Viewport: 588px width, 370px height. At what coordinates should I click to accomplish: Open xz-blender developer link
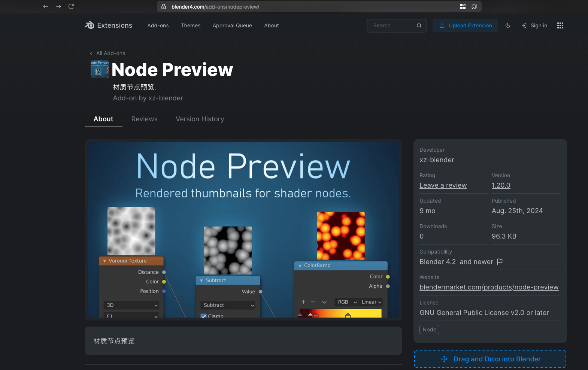pyautogui.click(x=437, y=160)
